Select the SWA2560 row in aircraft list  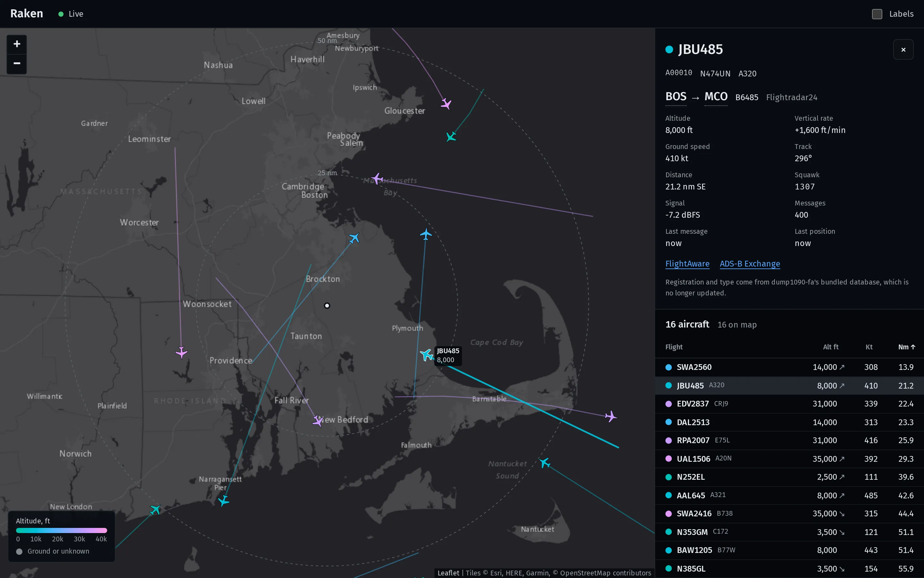[x=789, y=367]
